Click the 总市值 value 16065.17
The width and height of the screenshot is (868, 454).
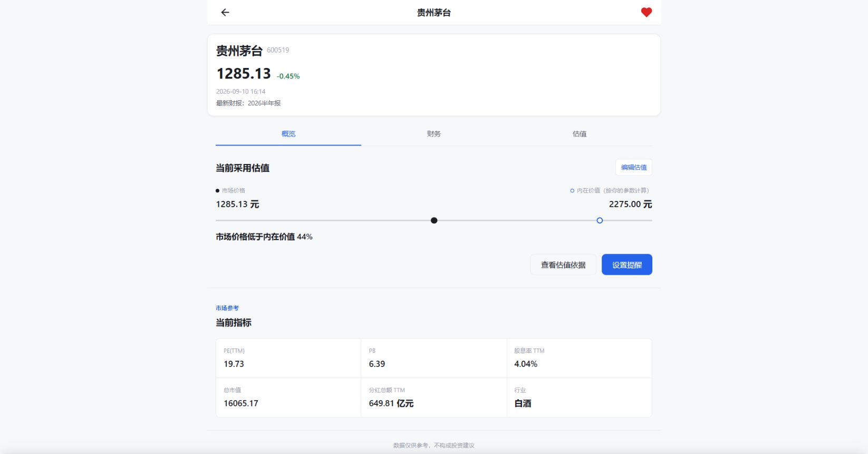pos(241,403)
